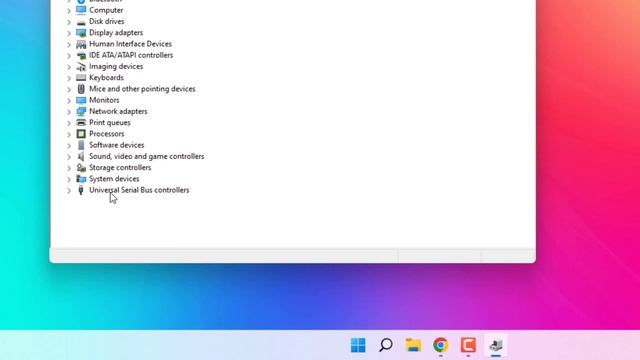This screenshot has width=640, height=360.
Task: Expand Sound, video and game controllers
Action: (x=69, y=156)
